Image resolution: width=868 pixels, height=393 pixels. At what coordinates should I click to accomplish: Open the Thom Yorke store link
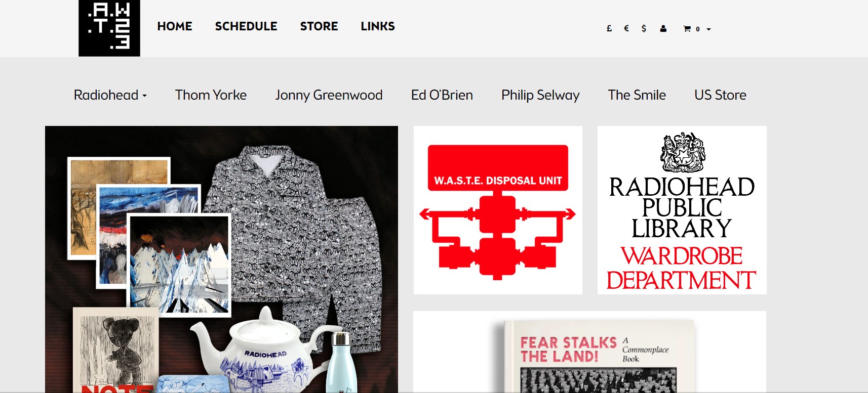click(211, 95)
